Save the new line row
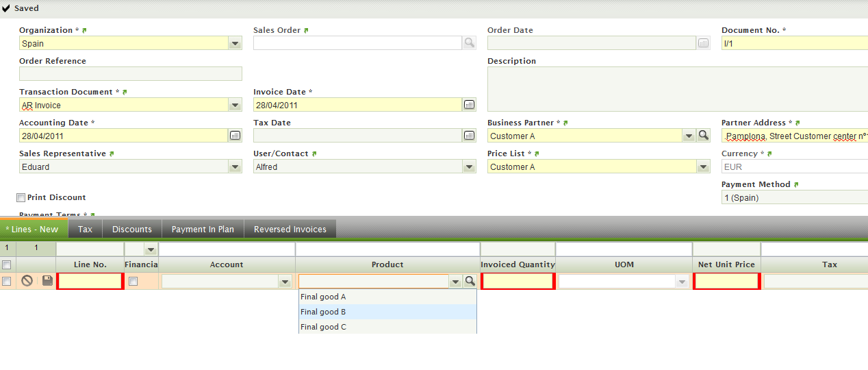868x370 pixels. tap(47, 281)
